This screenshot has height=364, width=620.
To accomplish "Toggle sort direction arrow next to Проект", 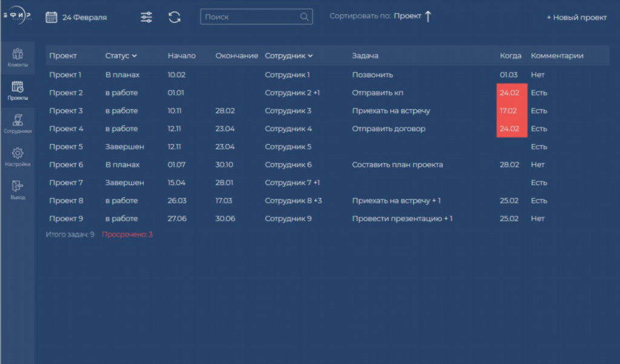I will tap(428, 16).
